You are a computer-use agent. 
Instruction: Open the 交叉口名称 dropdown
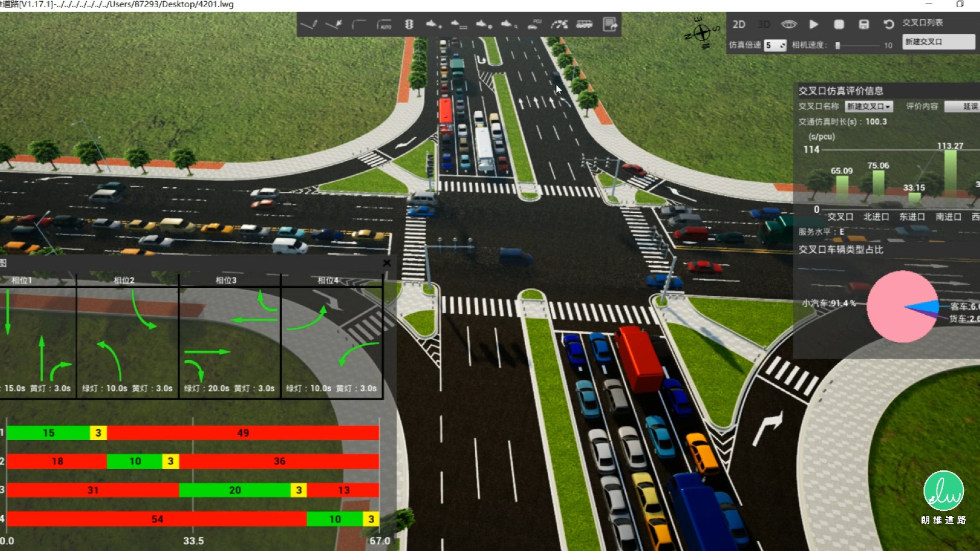tap(869, 106)
